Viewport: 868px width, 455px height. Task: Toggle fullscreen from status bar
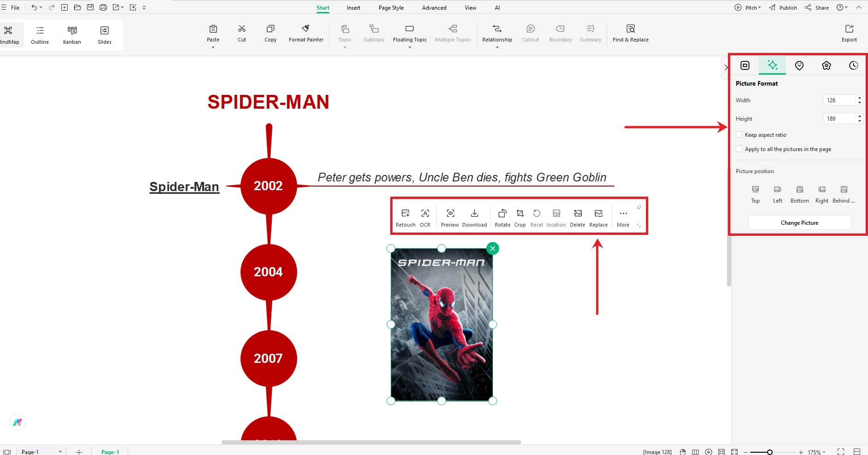(x=841, y=452)
